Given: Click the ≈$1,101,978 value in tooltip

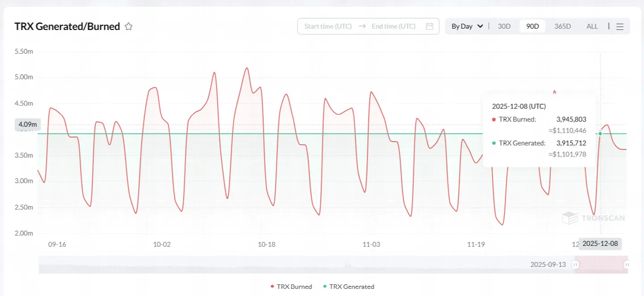Looking at the screenshot, I should coord(568,154).
